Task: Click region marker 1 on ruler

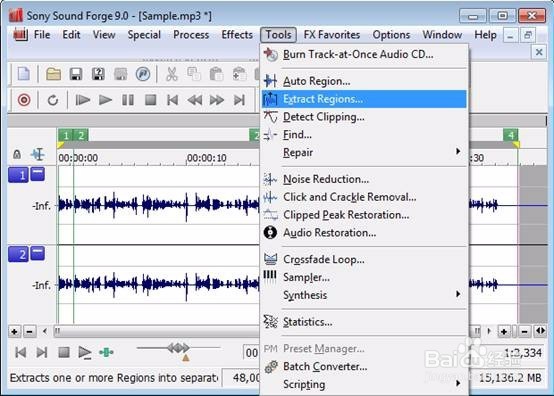Action: [65, 135]
